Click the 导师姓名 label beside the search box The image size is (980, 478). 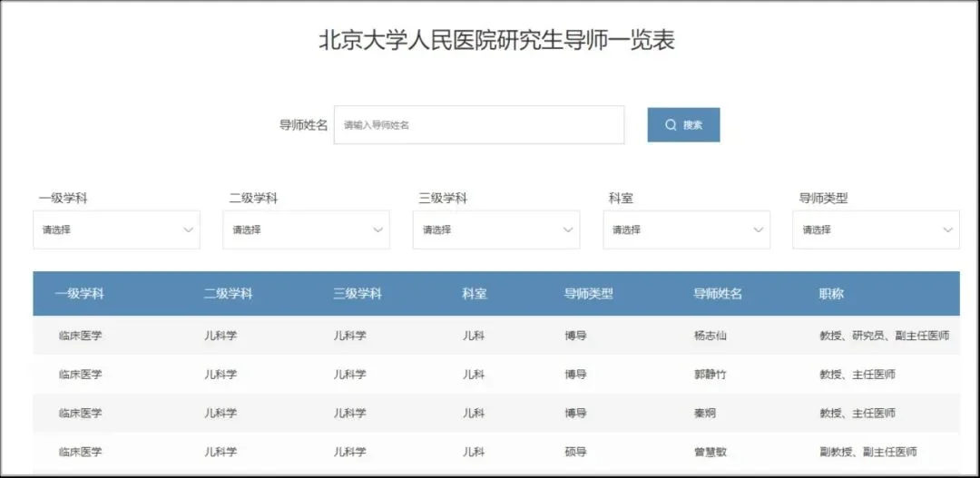coord(303,125)
